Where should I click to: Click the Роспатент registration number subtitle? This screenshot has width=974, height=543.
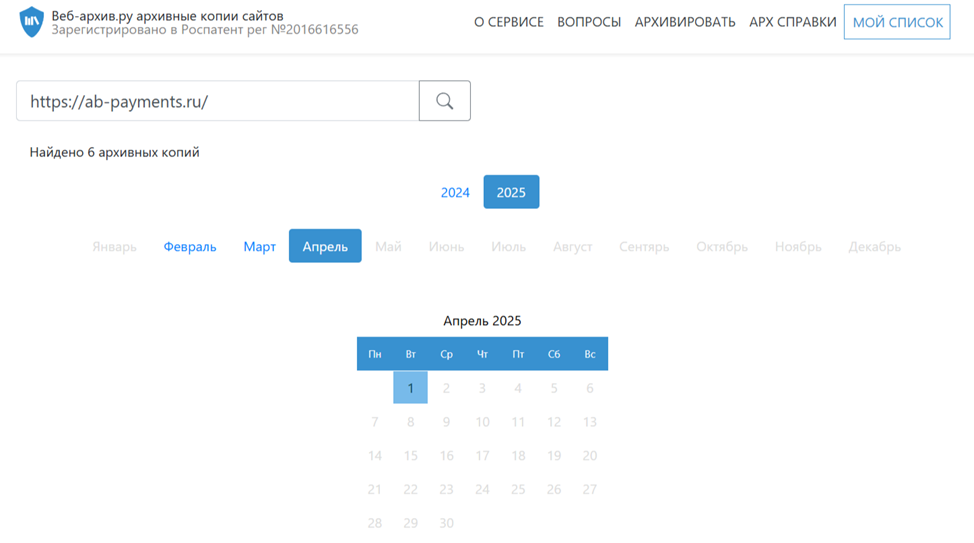[205, 29]
